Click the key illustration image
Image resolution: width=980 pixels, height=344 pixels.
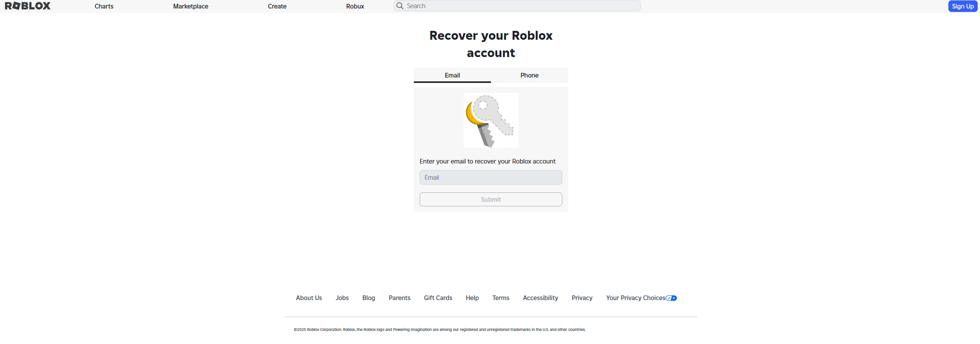[x=491, y=120]
